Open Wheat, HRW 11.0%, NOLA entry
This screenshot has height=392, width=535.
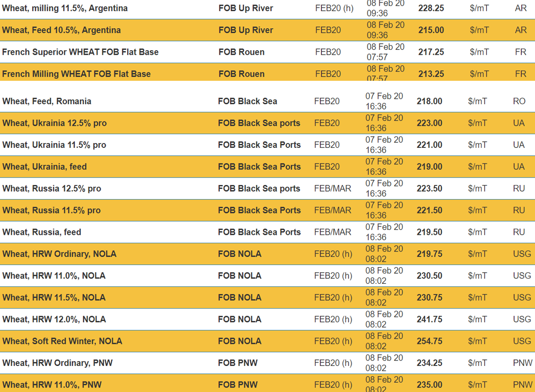(54, 276)
